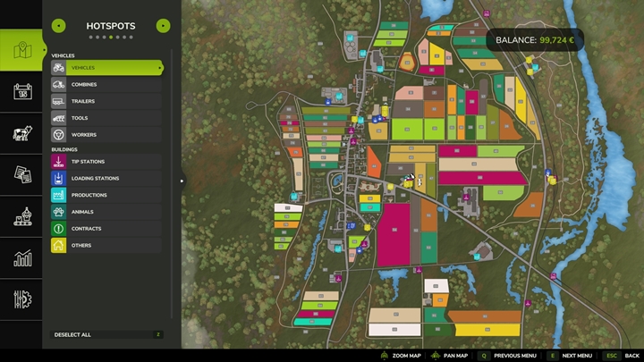The height and width of the screenshot is (362, 644).
Task: Open the contracts page documents icon
Action: tap(21, 175)
